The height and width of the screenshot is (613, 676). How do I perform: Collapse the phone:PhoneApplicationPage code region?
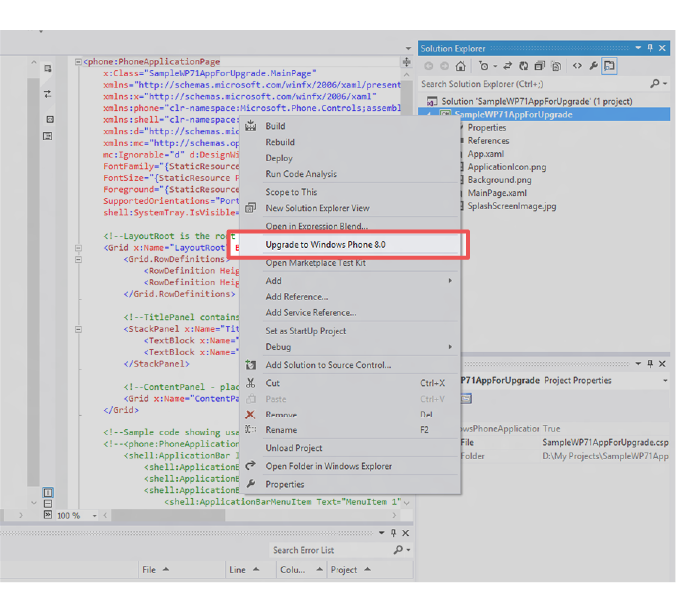pyautogui.click(x=78, y=62)
